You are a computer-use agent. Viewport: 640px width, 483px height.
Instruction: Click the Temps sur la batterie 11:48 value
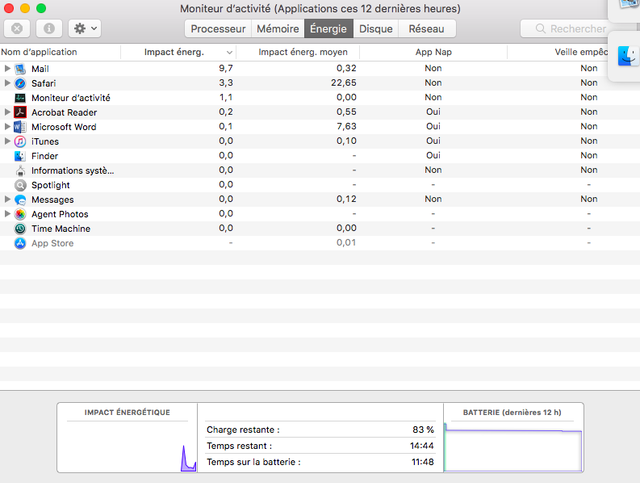click(422, 462)
